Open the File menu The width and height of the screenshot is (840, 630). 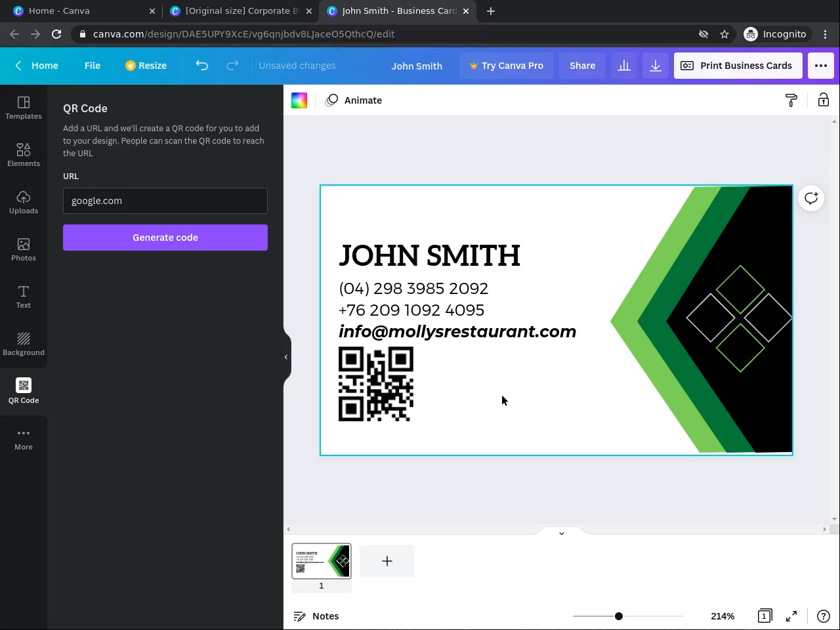(93, 66)
